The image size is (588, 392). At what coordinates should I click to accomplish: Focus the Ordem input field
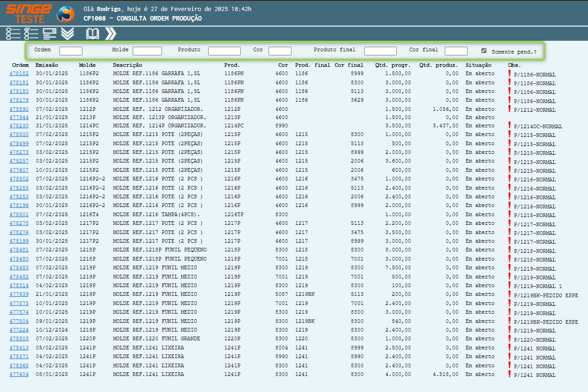[x=71, y=51]
